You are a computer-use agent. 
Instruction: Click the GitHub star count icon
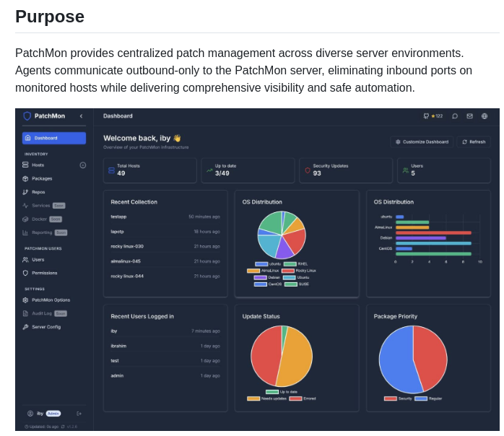tap(426, 116)
